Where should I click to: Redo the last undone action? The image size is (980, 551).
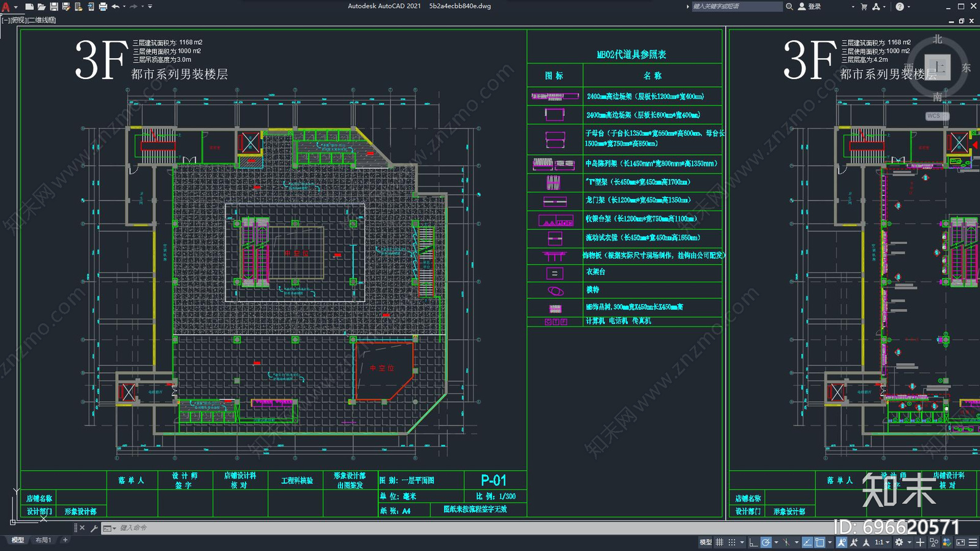[134, 6]
